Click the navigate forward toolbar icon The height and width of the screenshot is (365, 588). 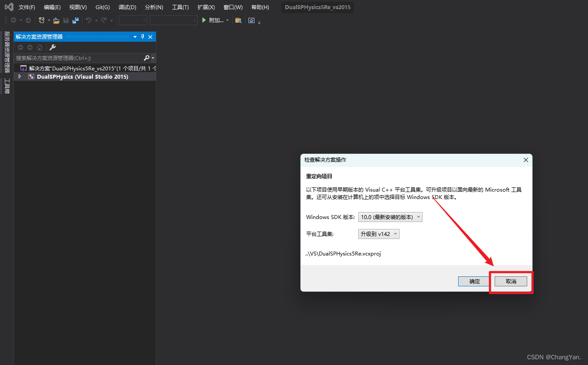(28, 20)
